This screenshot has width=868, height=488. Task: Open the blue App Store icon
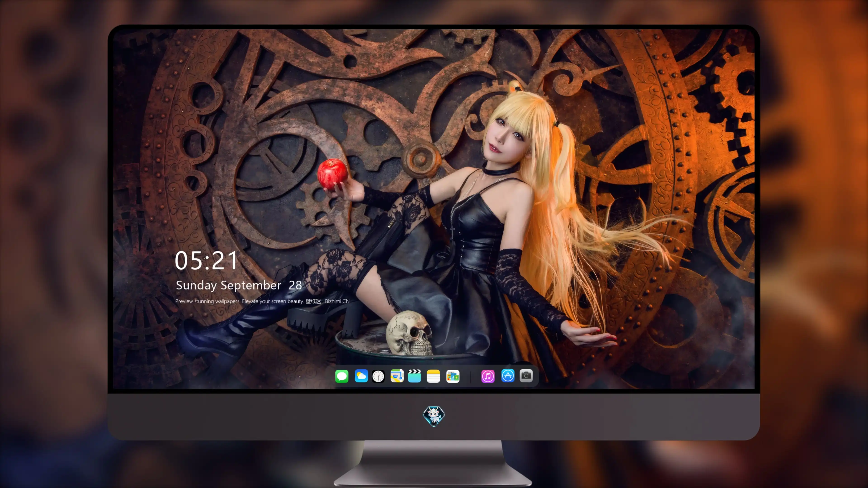point(508,375)
